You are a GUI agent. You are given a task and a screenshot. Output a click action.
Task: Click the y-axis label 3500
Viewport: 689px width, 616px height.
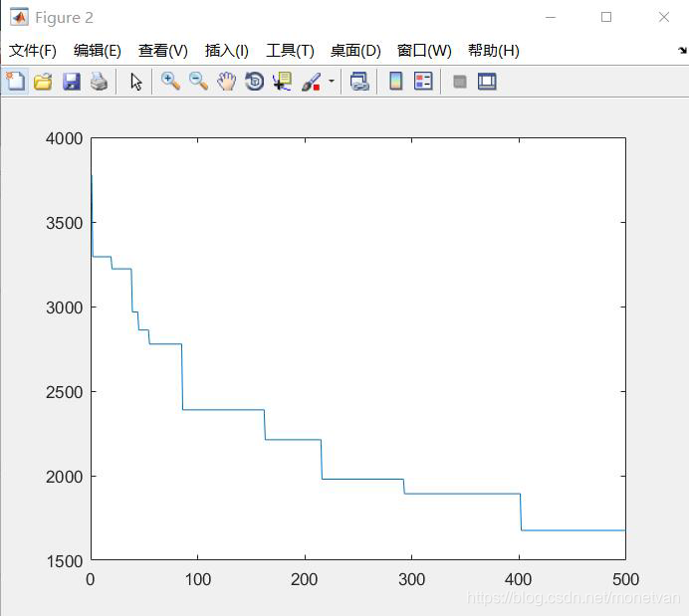64,223
